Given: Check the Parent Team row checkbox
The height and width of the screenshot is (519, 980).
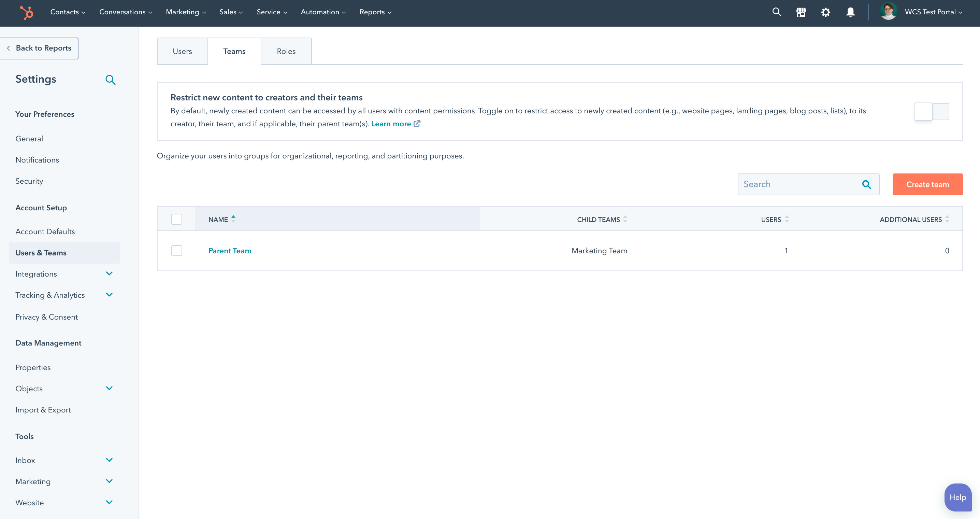Looking at the screenshot, I should tap(176, 251).
